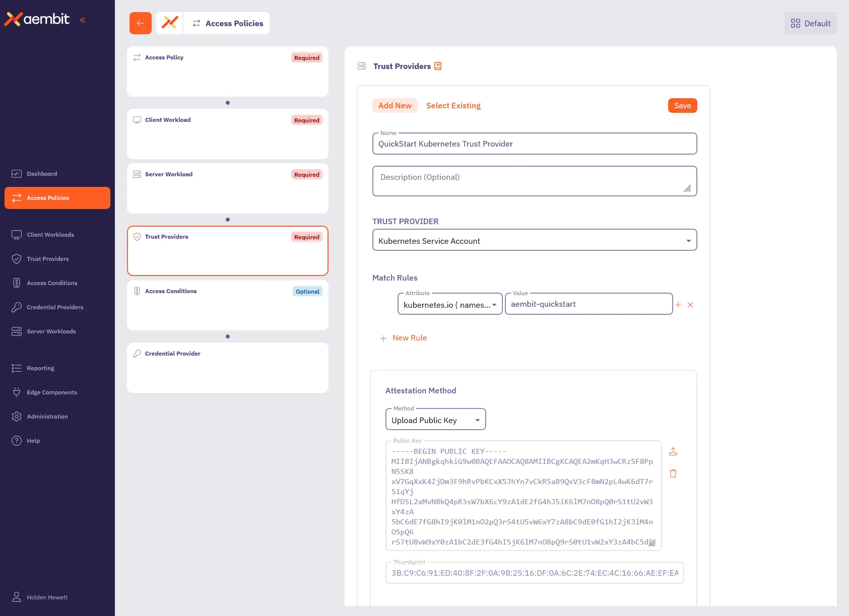Save the QuickStart Kubernetes Trust Provider
This screenshot has height=616, width=849.
[x=682, y=105]
